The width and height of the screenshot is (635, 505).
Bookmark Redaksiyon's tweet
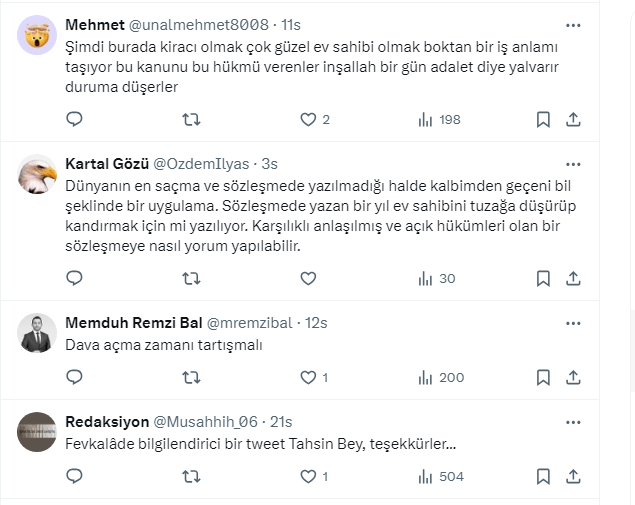[543, 477]
